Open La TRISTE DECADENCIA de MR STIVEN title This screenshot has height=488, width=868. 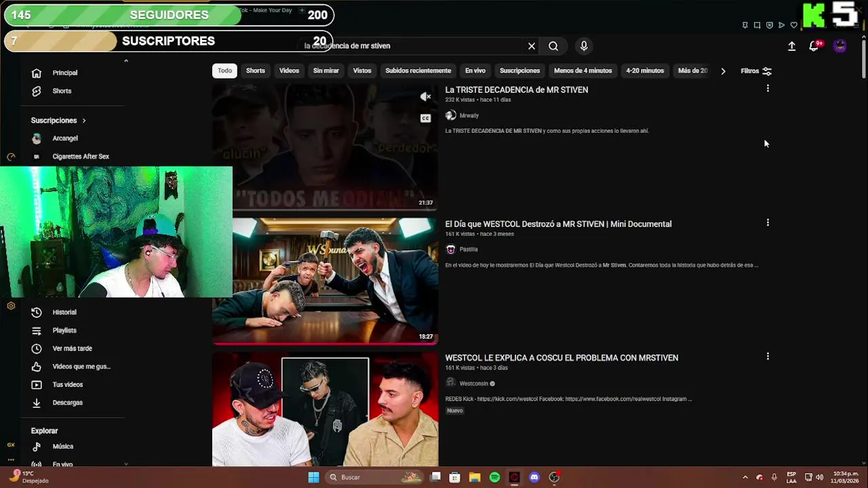click(x=517, y=89)
